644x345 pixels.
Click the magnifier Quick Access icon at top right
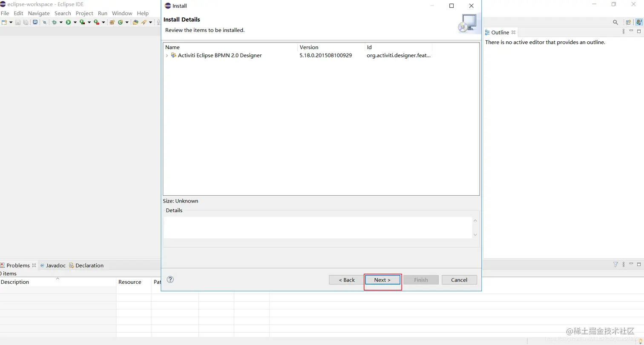pyautogui.click(x=615, y=22)
